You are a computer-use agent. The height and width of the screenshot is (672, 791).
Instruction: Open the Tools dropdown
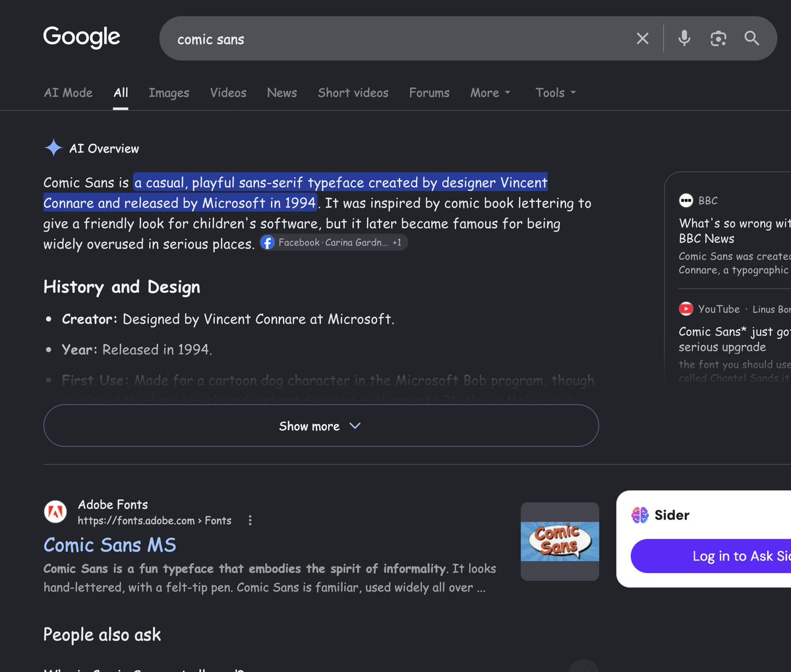click(556, 93)
